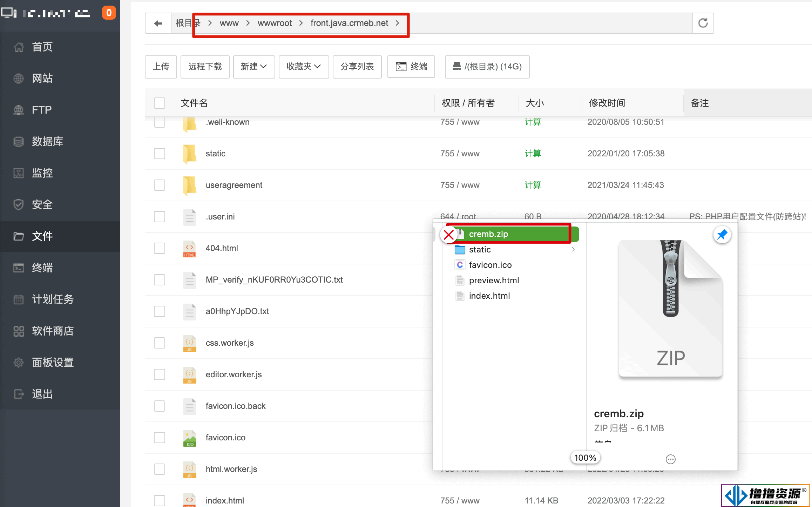Image resolution: width=812 pixels, height=507 pixels.
Task: Click the useragreement folder icon
Action: pyautogui.click(x=190, y=185)
